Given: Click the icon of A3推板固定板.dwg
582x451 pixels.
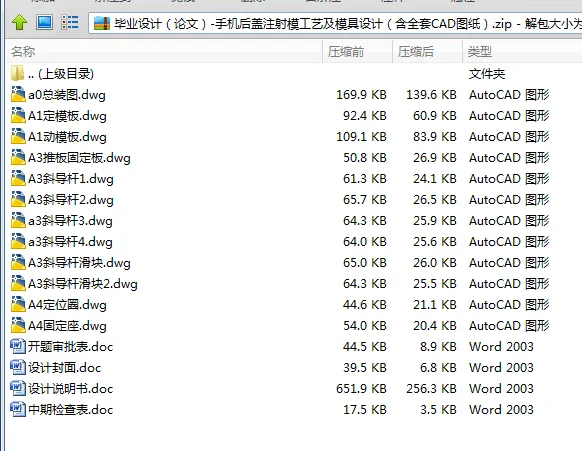Looking at the screenshot, I should [18, 157].
